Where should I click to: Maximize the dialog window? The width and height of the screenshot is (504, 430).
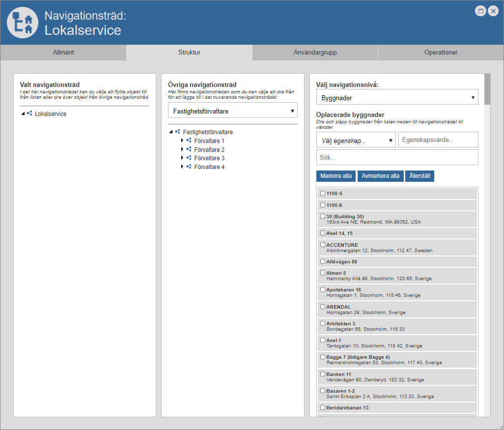481,11
